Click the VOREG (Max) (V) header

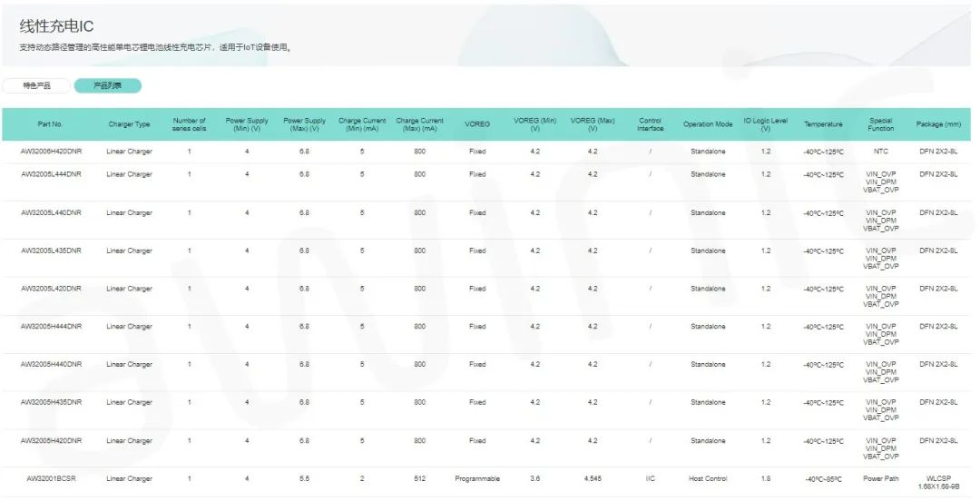593,124
